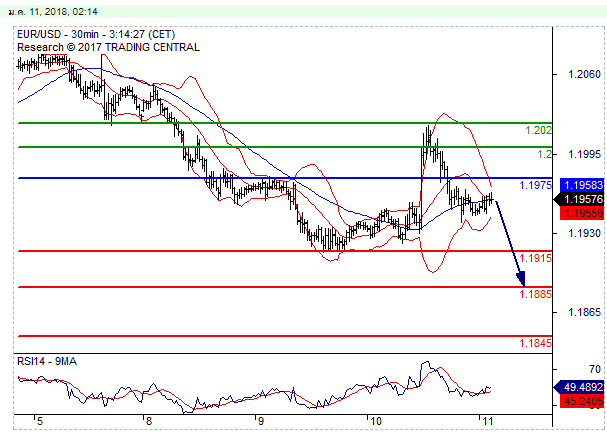
Task: Click the 'EUR/USD - 30min - 3:14:27 (CET)' title
Action: pyautogui.click(x=96, y=34)
